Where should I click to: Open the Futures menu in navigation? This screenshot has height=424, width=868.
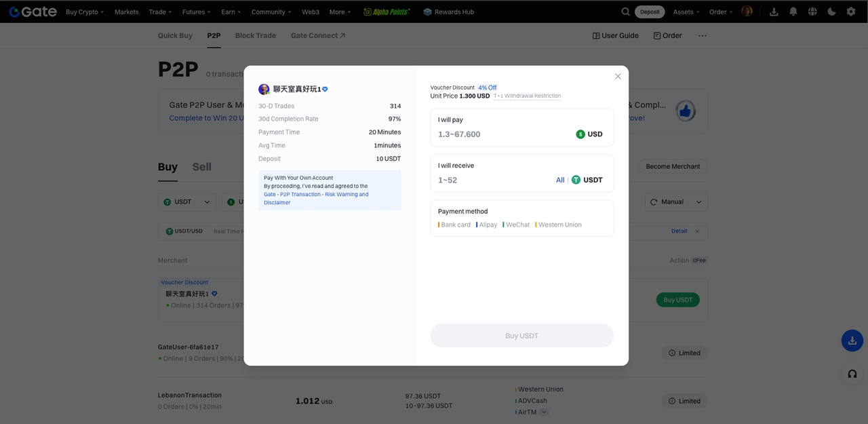(197, 12)
